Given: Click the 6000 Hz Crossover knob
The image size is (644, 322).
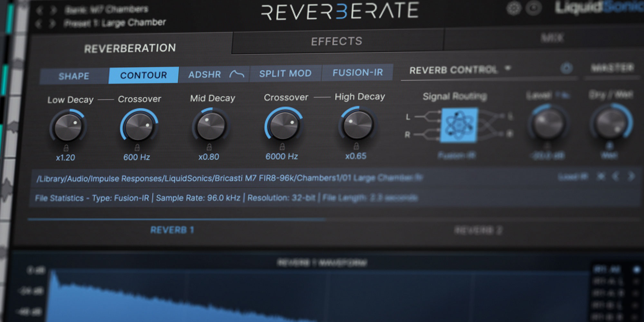Looking at the screenshot, I should tap(284, 125).
